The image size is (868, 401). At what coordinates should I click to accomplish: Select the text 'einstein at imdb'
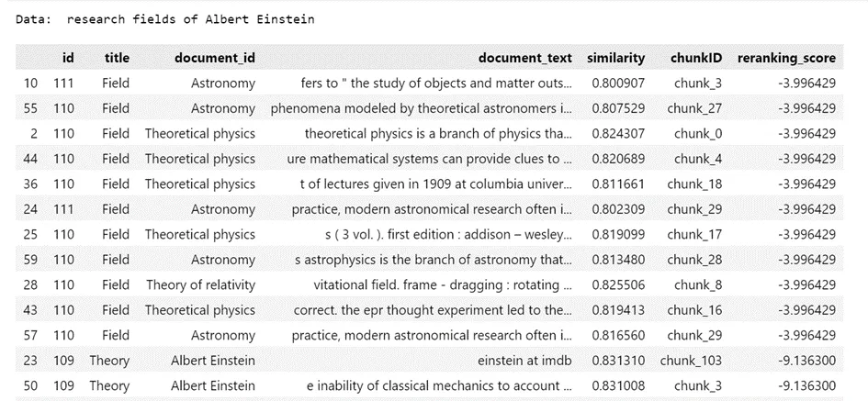coord(524,361)
